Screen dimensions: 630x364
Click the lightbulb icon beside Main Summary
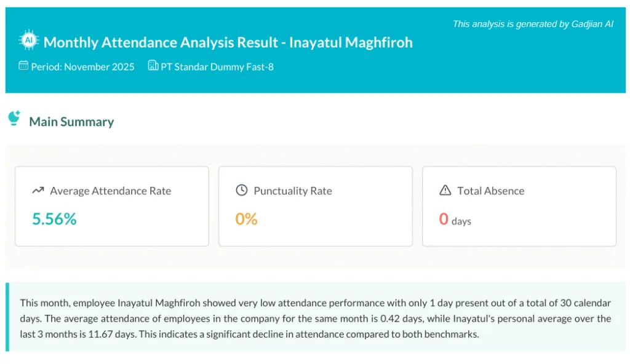14,119
